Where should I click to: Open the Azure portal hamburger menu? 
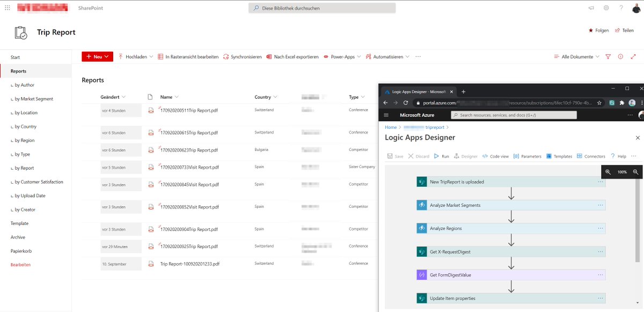[x=386, y=115]
